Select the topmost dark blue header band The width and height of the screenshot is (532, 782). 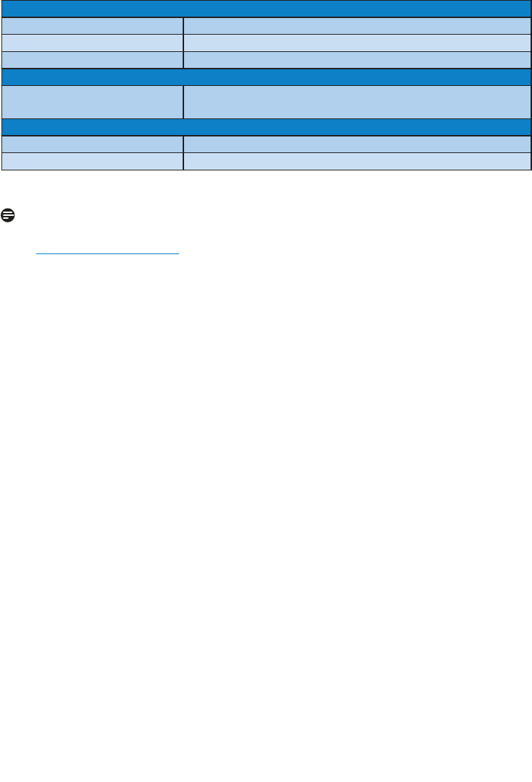pyautogui.click(x=266, y=9)
